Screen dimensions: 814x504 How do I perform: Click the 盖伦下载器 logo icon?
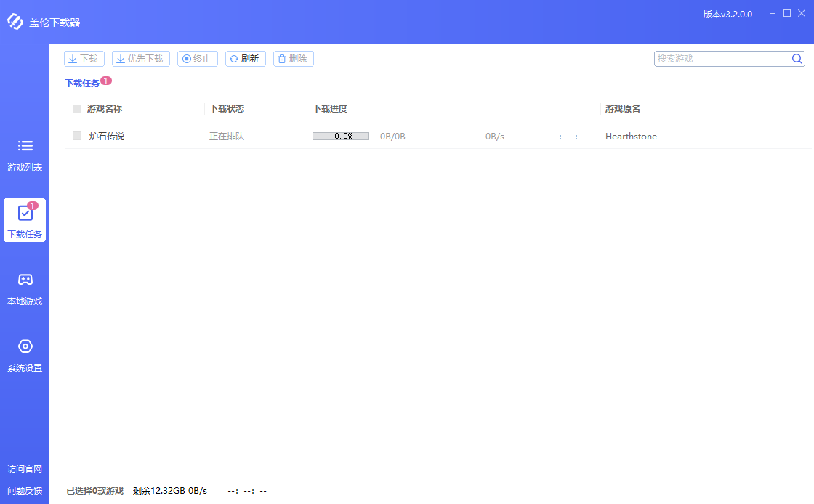click(15, 22)
